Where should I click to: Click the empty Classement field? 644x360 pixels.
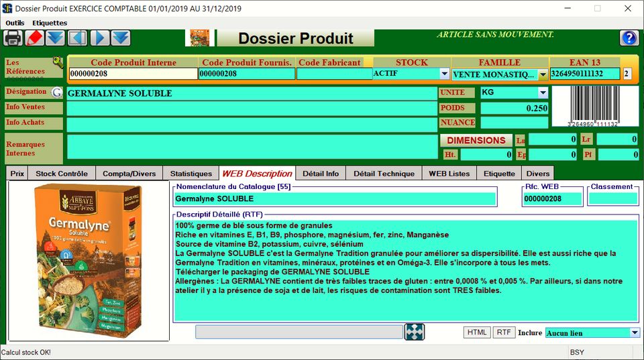612,198
